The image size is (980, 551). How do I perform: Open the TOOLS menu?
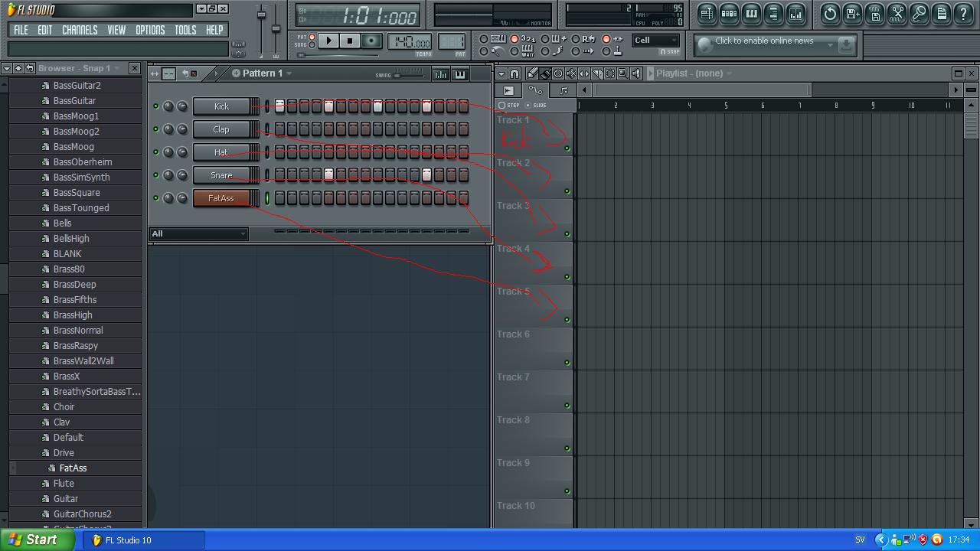[x=185, y=30]
